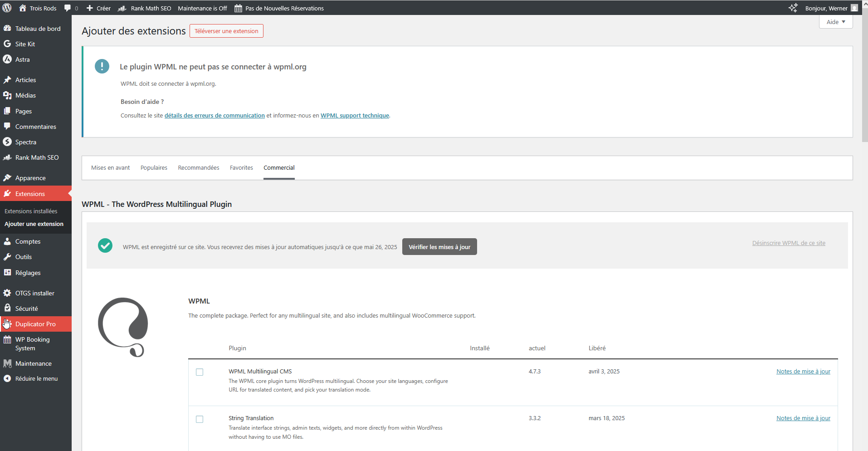Click date avril 3, 2025
The image size is (868, 451).
pyautogui.click(x=604, y=371)
